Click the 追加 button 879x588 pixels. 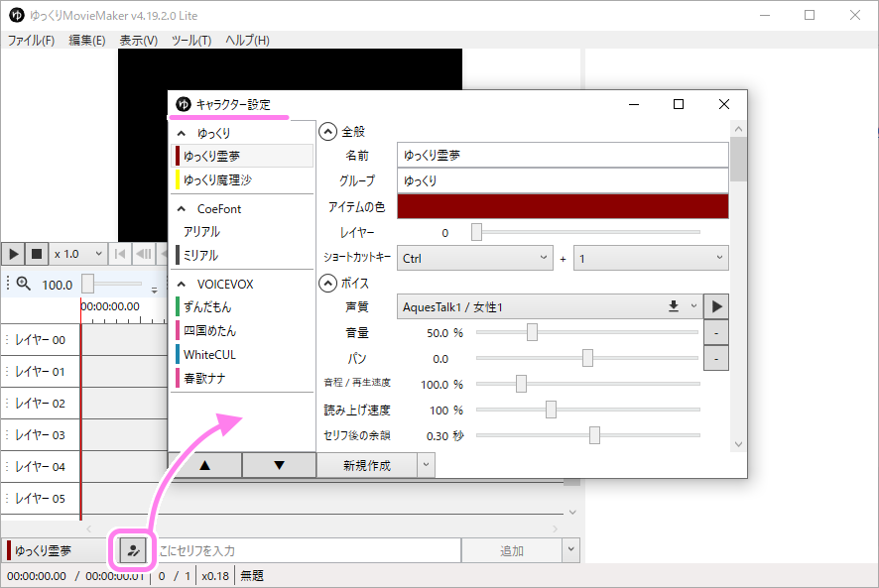tap(511, 551)
